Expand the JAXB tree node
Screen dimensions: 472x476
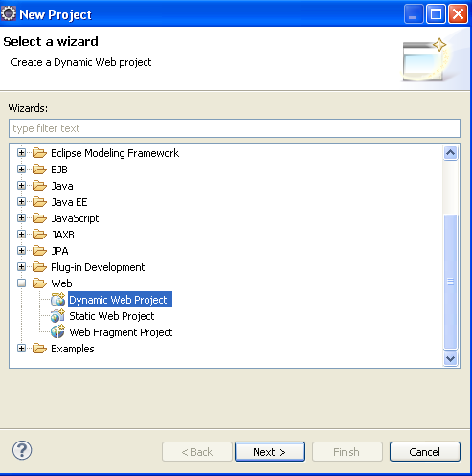[x=21, y=235]
